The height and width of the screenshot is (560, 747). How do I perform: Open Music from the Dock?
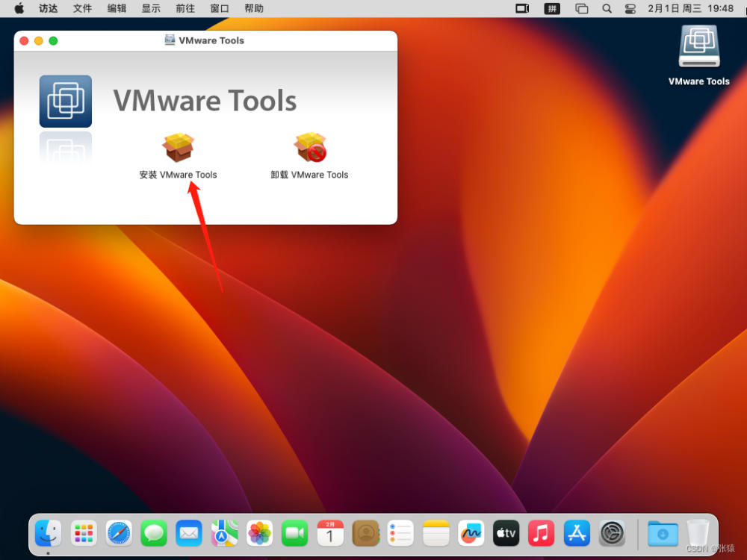click(542, 533)
